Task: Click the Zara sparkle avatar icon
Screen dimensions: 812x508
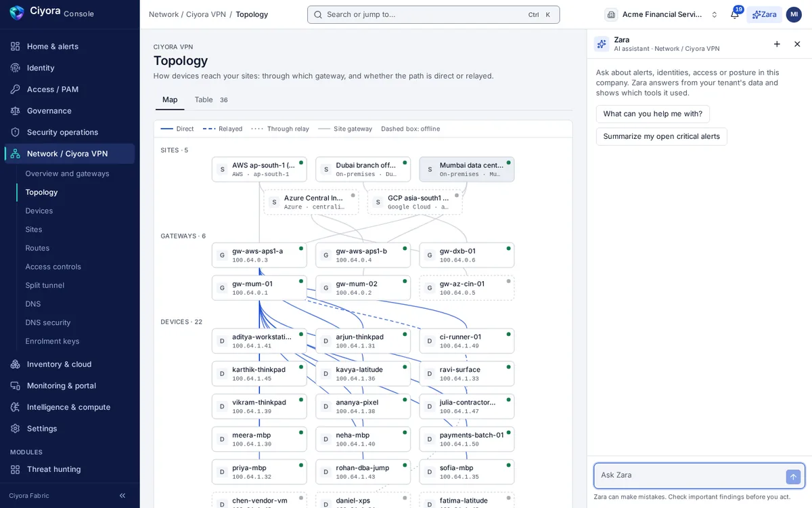Action: point(602,44)
